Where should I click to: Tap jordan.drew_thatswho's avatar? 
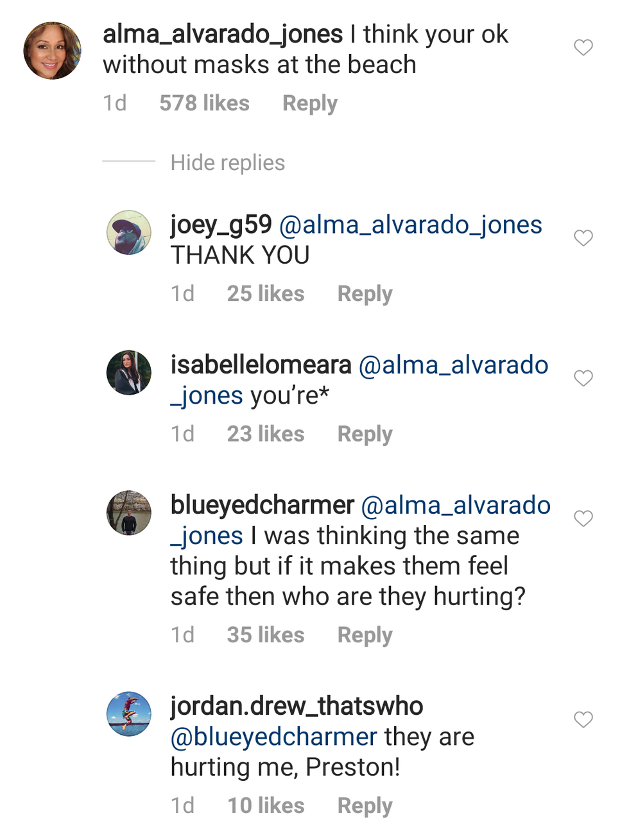click(129, 714)
